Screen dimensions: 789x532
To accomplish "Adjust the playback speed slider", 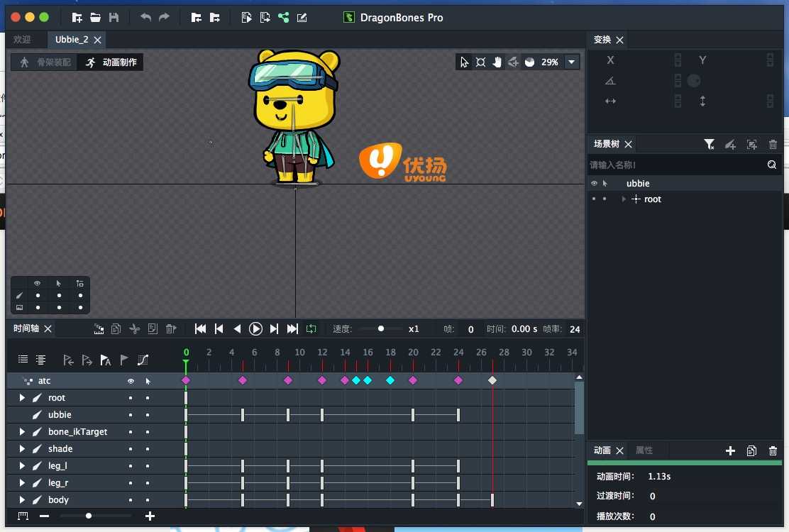I will pos(381,329).
